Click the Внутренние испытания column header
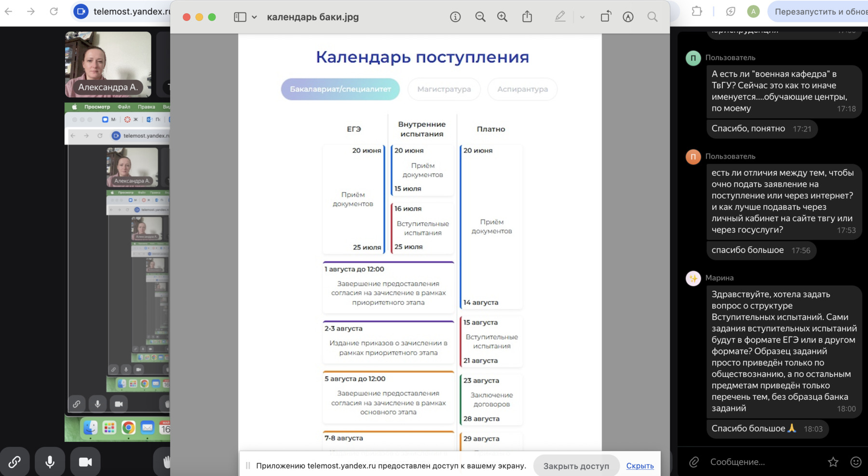This screenshot has height=476, width=868. coord(422,129)
